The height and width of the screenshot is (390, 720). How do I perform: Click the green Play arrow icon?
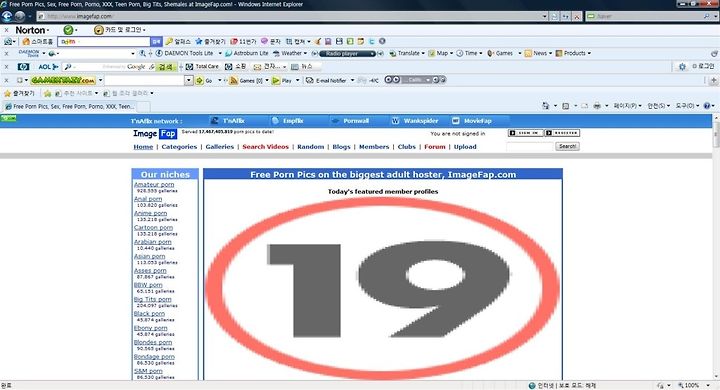pyautogui.click(x=276, y=80)
